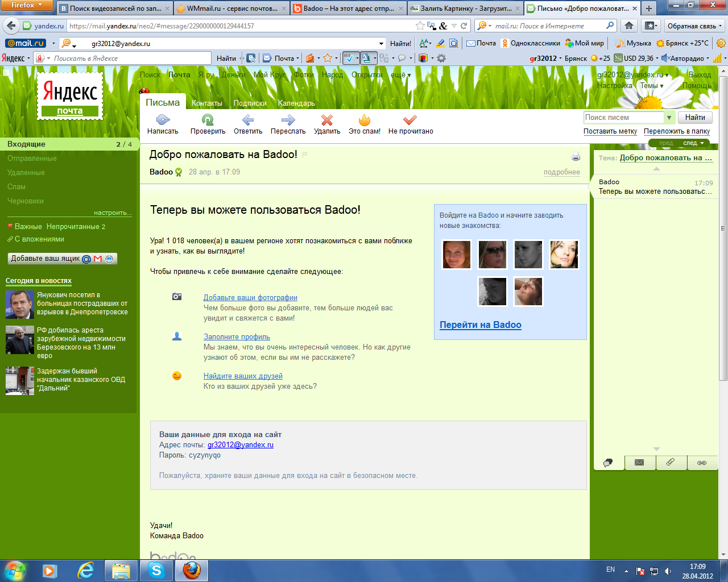Click the paperclip icon in thread pane
The height and width of the screenshot is (582, 728).
coord(671,463)
